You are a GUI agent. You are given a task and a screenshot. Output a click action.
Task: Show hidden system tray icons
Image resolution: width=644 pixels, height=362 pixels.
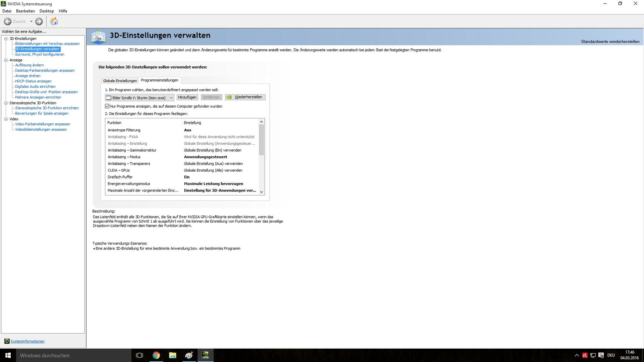(x=577, y=355)
